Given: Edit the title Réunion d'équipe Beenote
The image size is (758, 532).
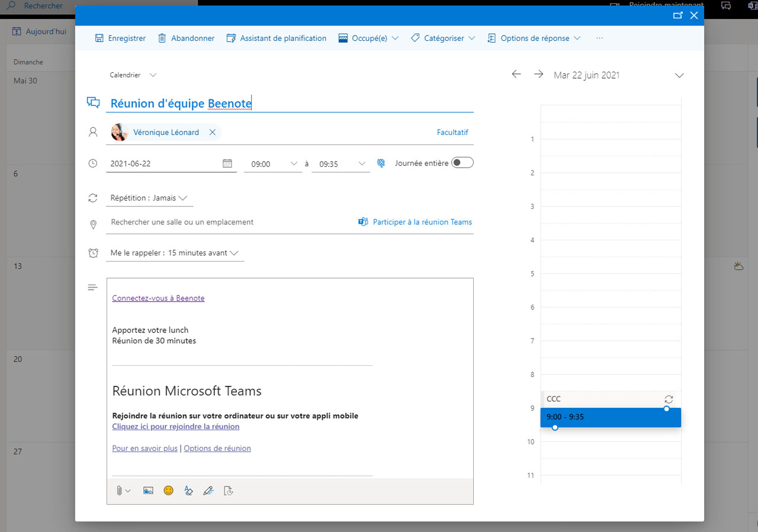Looking at the screenshot, I should click(x=290, y=104).
